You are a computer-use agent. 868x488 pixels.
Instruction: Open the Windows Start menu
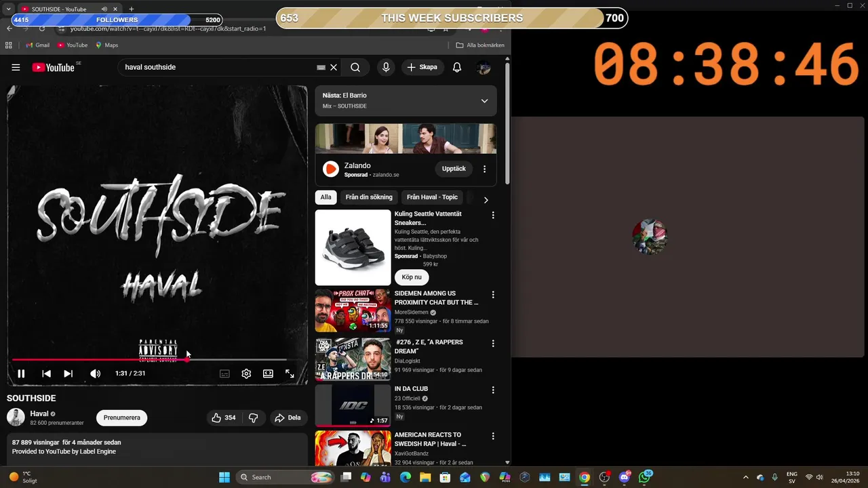[224, 477]
